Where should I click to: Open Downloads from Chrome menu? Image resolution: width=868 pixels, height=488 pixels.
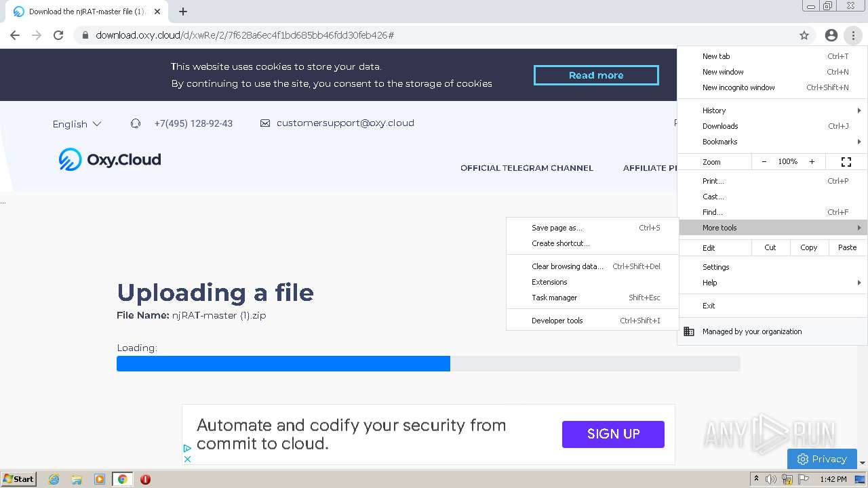[x=773, y=126]
